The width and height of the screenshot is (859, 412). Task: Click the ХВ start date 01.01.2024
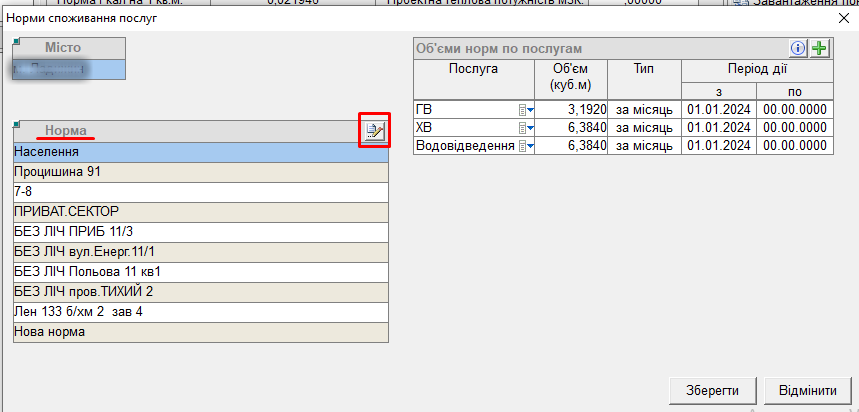coord(719,128)
